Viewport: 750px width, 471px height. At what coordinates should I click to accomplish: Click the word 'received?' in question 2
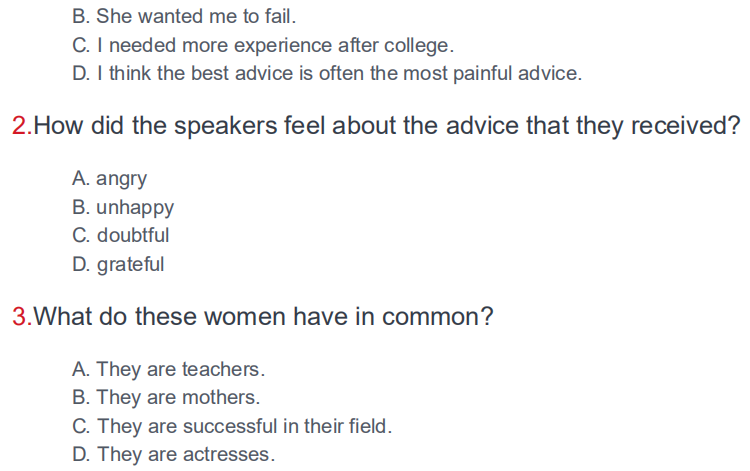pyautogui.click(x=685, y=126)
